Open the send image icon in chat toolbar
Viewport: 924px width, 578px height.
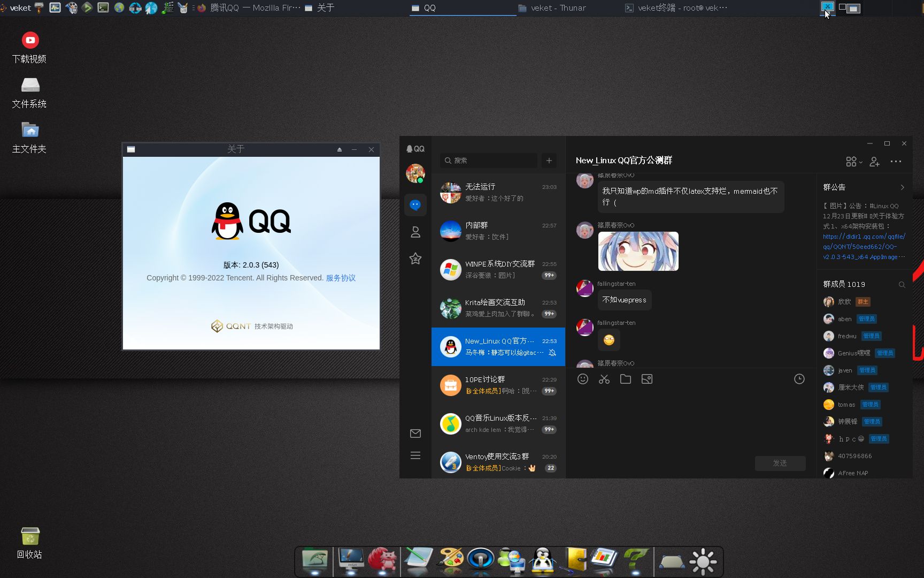[x=647, y=379]
